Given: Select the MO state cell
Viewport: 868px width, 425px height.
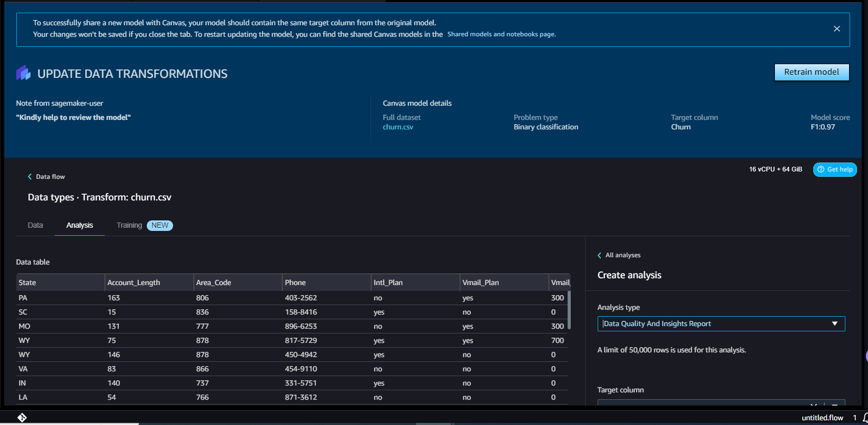Looking at the screenshot, I should 24,326.
